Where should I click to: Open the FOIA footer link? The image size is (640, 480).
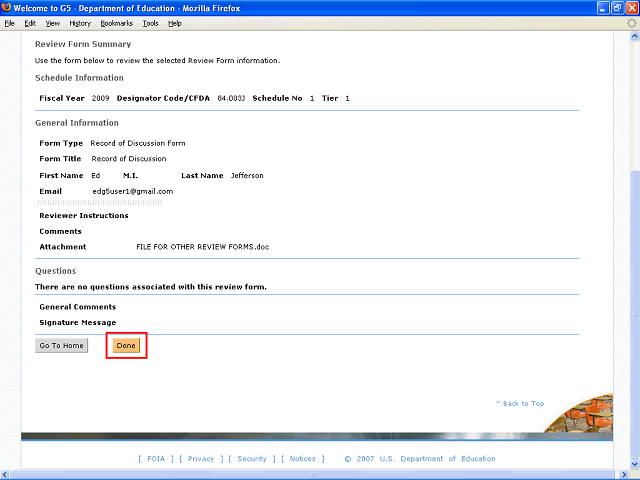[156, 458]
